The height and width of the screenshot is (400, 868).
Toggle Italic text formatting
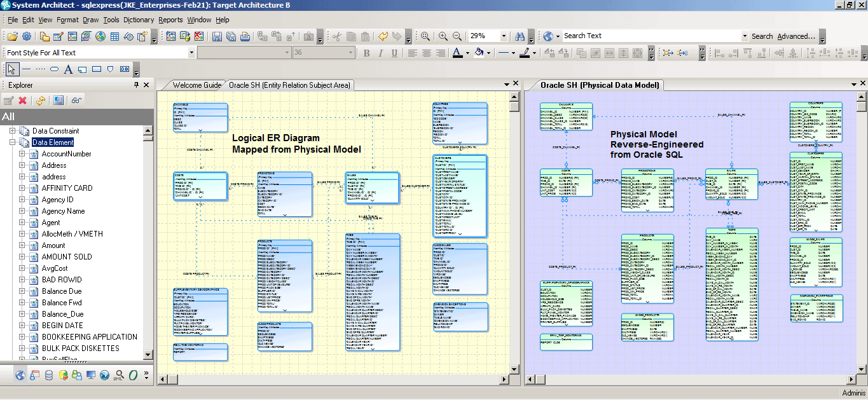click(x=381, y=53)
